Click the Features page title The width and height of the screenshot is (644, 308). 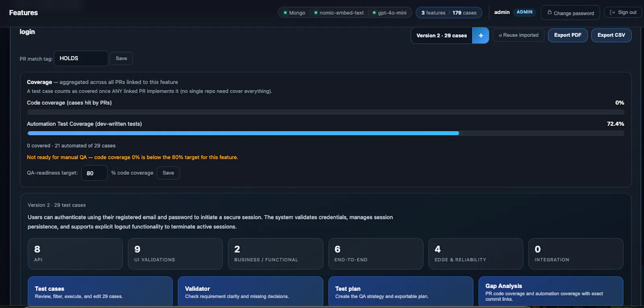click(23, 13)
